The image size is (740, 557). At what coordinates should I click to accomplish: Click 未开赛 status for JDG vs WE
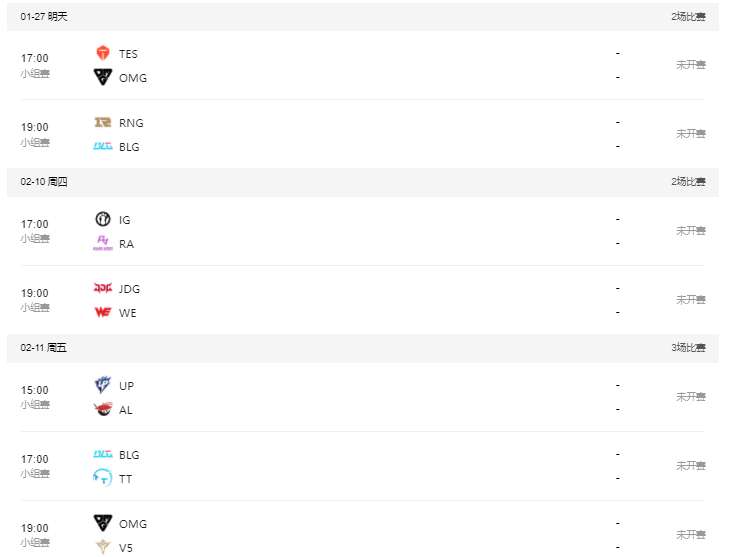pos(690,300)
